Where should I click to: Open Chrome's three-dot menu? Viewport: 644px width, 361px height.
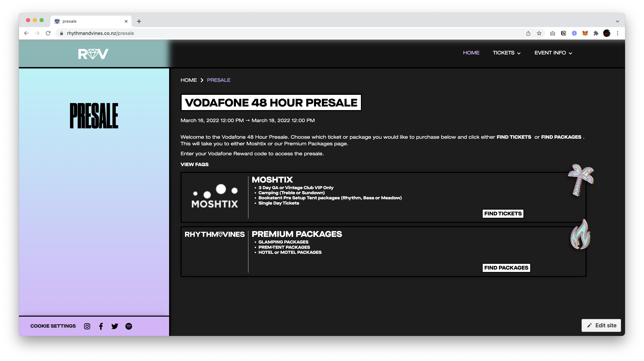(617, 33)
